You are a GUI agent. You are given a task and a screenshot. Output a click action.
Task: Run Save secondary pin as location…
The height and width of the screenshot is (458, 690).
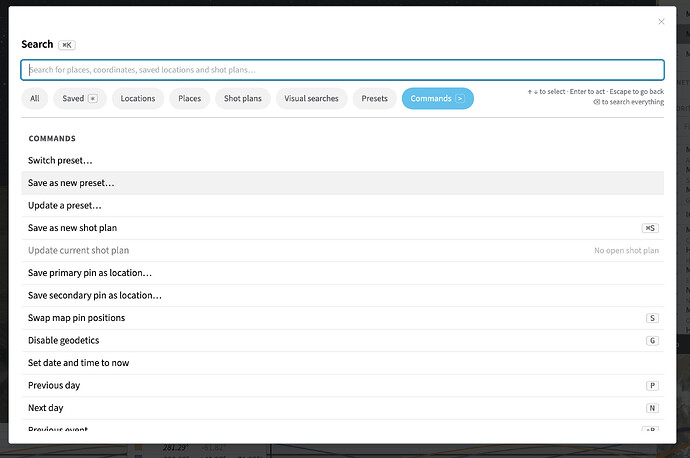(x=342, y=295)
